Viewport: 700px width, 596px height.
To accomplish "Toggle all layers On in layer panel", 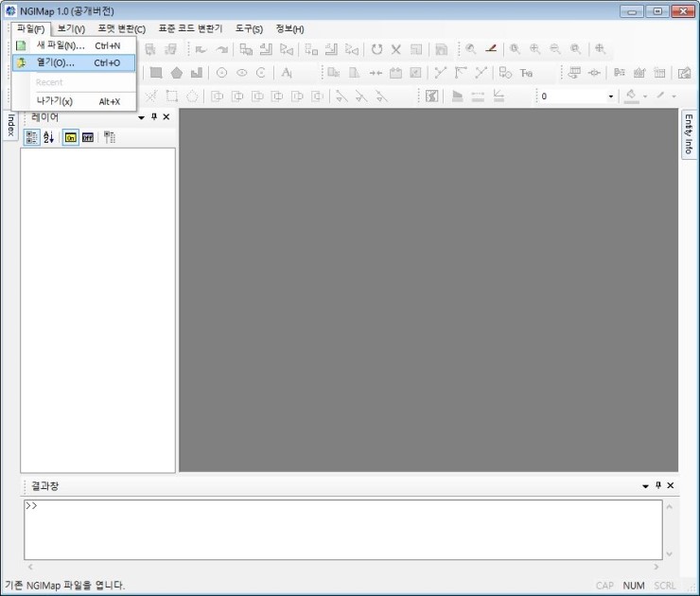I will tap(71, 137).
